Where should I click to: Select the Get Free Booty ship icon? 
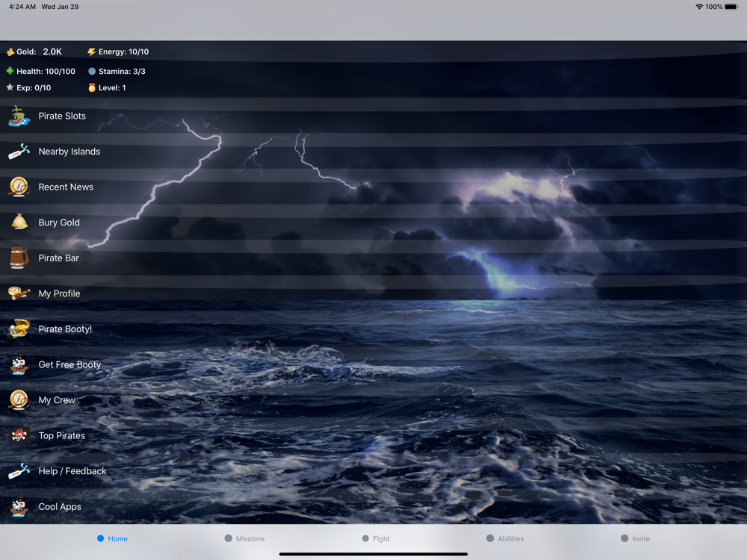19,364
